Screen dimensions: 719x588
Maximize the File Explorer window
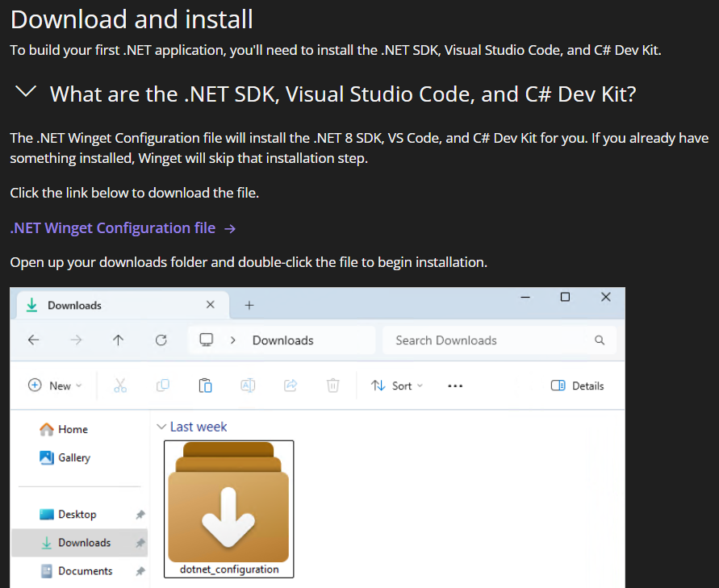(565, 297)
